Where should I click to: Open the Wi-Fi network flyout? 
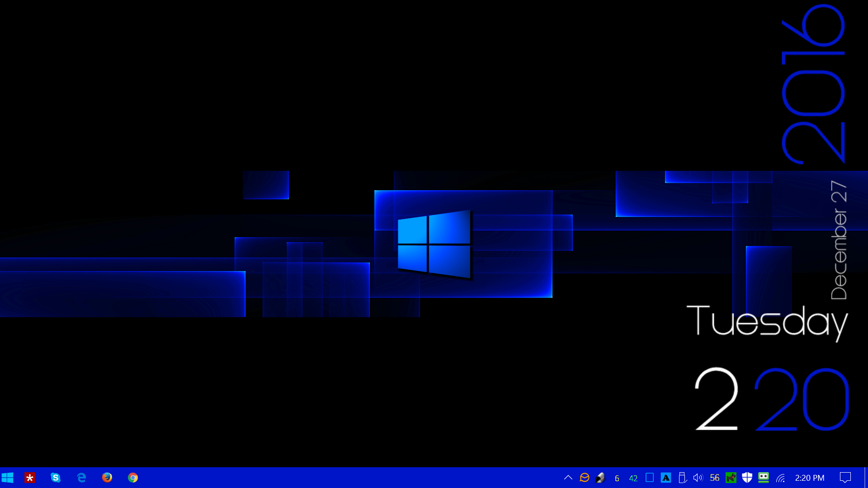point(781,478)
